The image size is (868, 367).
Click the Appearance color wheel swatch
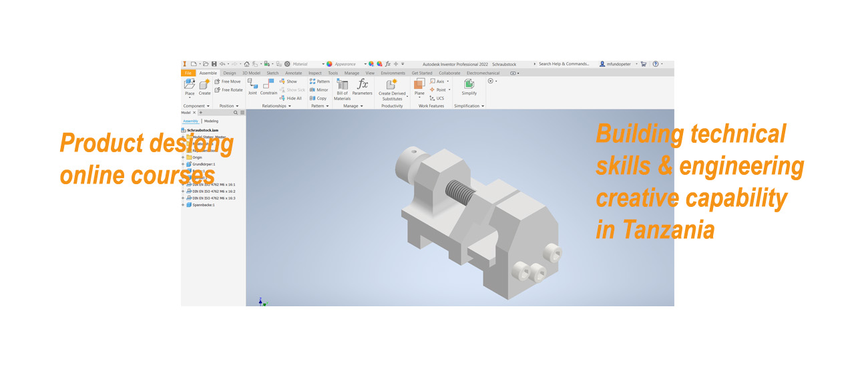tap(329, 64)
